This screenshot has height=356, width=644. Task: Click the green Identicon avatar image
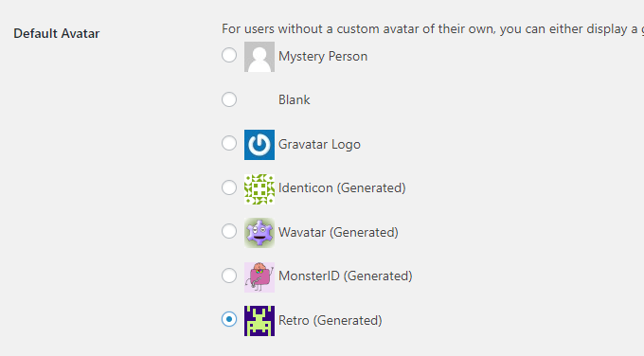(x=259, y=188)
